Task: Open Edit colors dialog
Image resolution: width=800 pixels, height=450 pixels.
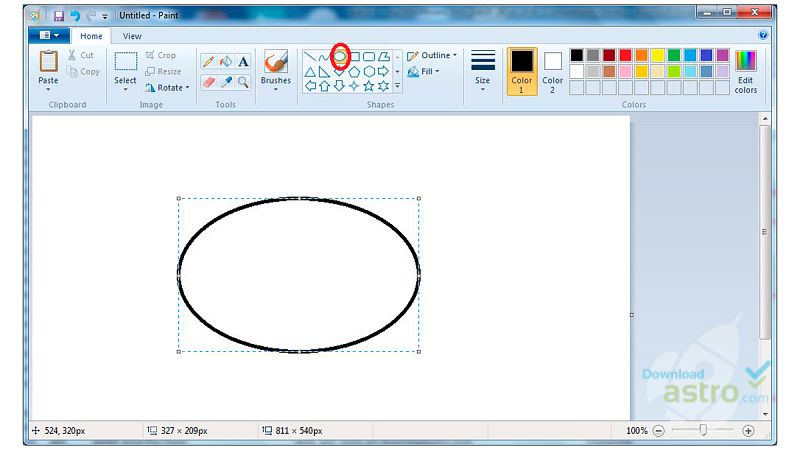Action: tap(746, 70)
